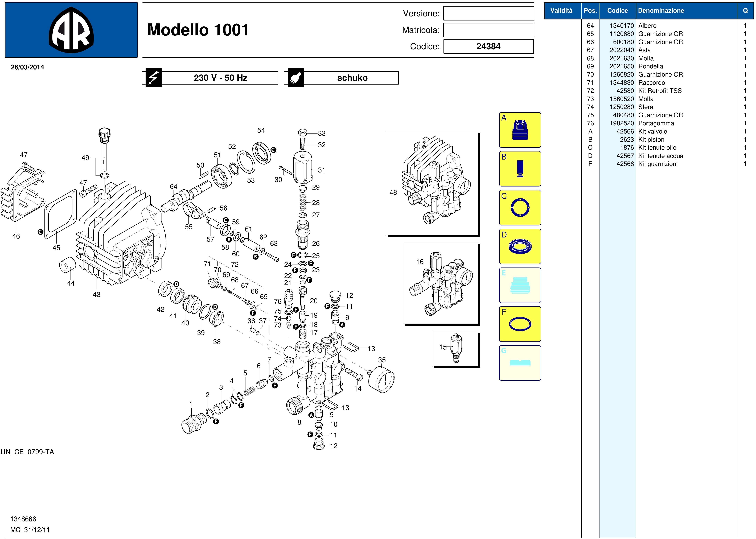Select the Kit pistoni icon B
This screenshot has width=756, height=539.
click(x=520, y=169)
